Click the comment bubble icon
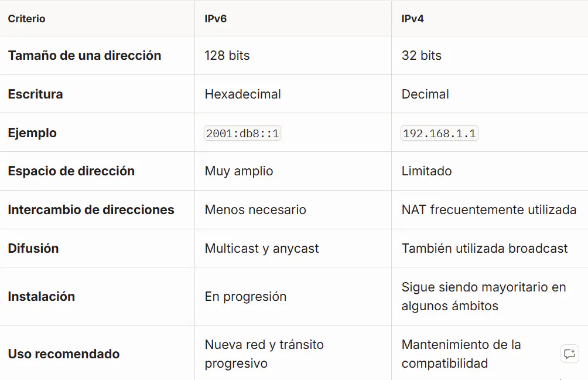The height and width of the screenshot is (380, 588). point(570,354)
